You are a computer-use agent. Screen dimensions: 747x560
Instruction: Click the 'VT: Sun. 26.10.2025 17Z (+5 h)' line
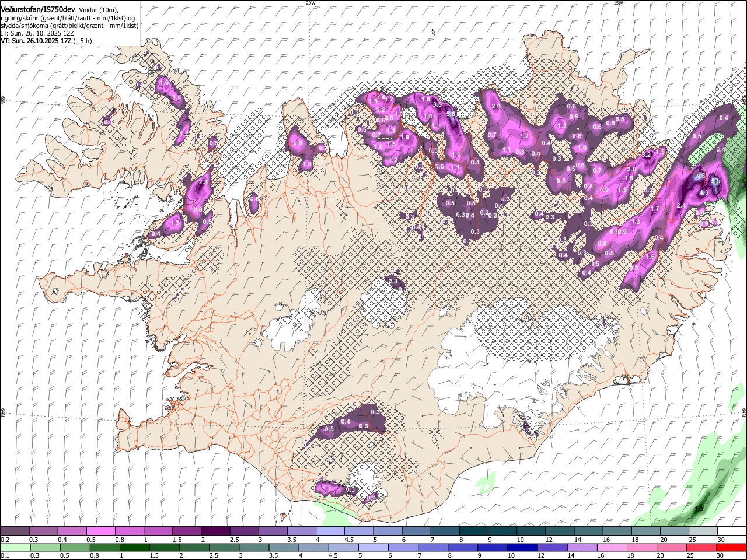[46, 41]
